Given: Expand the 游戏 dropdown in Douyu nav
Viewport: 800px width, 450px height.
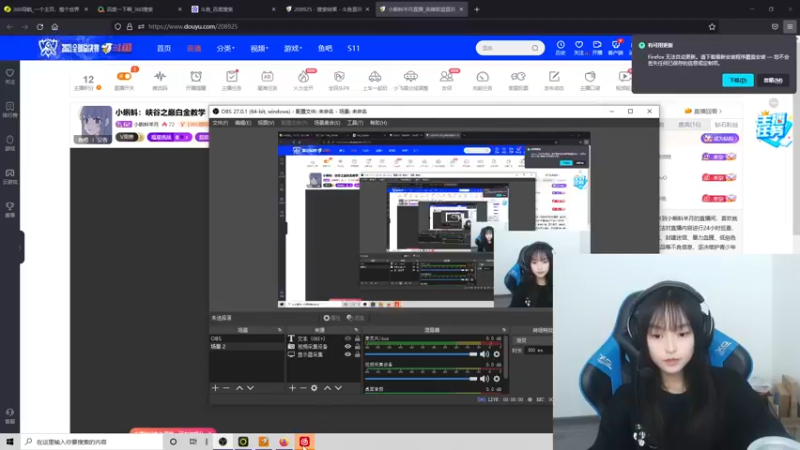Looking at the screenshot, I should tap(293, 48).
